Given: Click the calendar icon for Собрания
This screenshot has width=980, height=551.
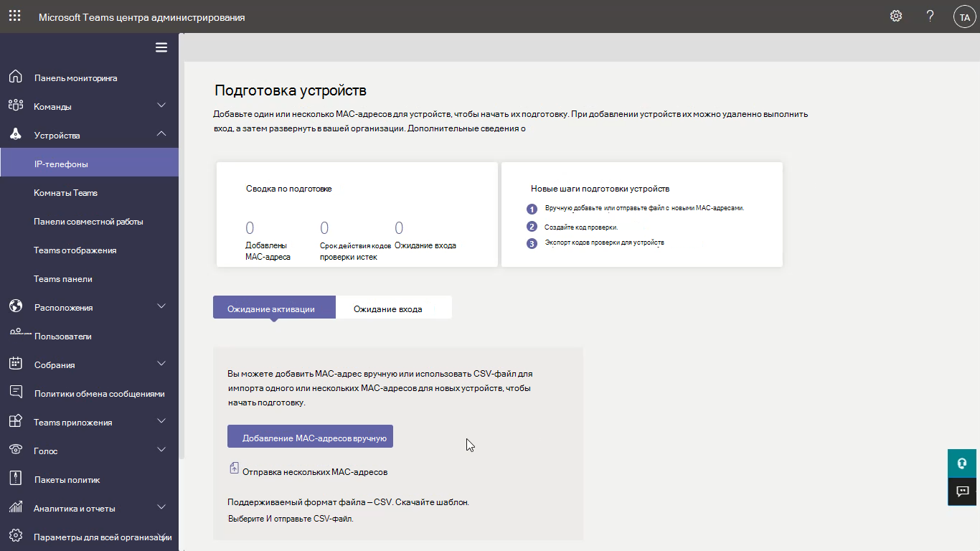Looking at the screenshot, I should [x=16, y=364].
